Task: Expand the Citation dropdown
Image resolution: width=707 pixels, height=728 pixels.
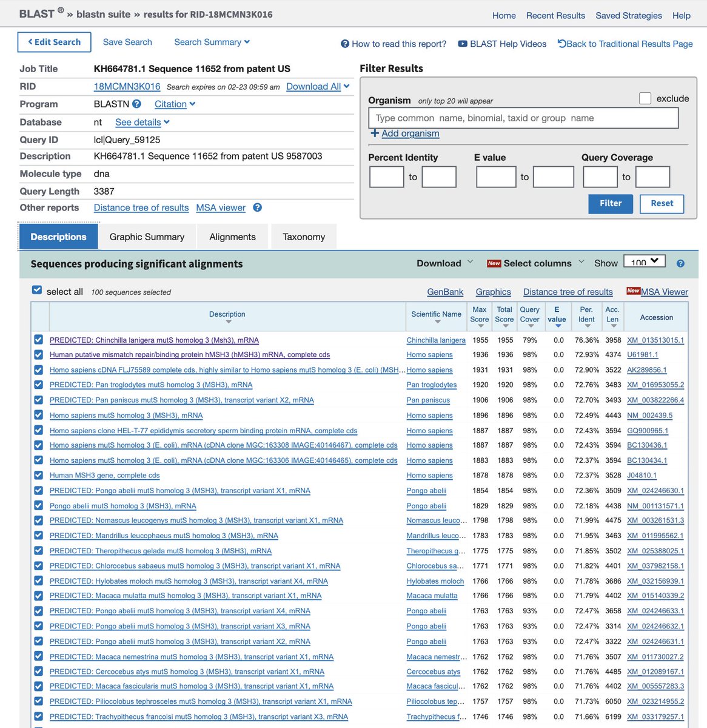Action: 175,104
